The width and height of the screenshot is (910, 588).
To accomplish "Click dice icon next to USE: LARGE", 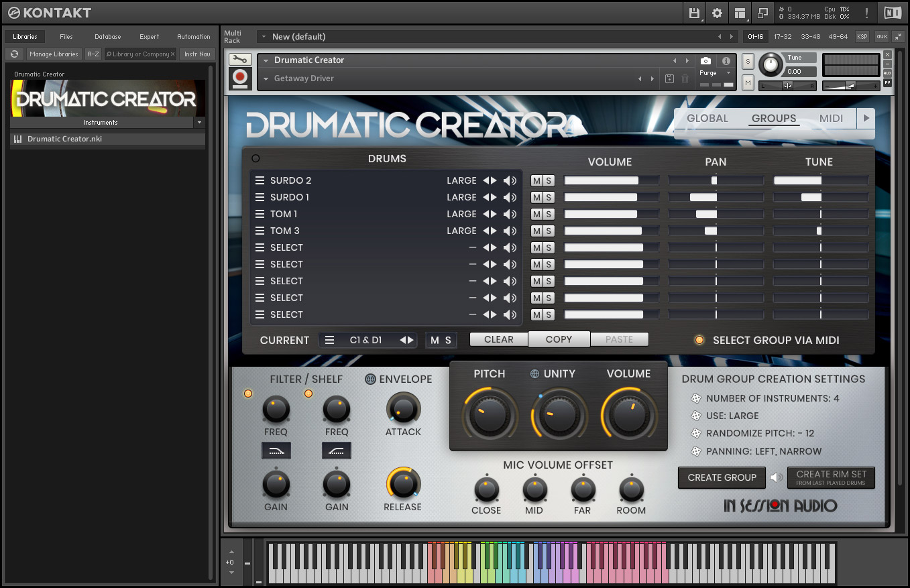I will (x=697, y=416).
